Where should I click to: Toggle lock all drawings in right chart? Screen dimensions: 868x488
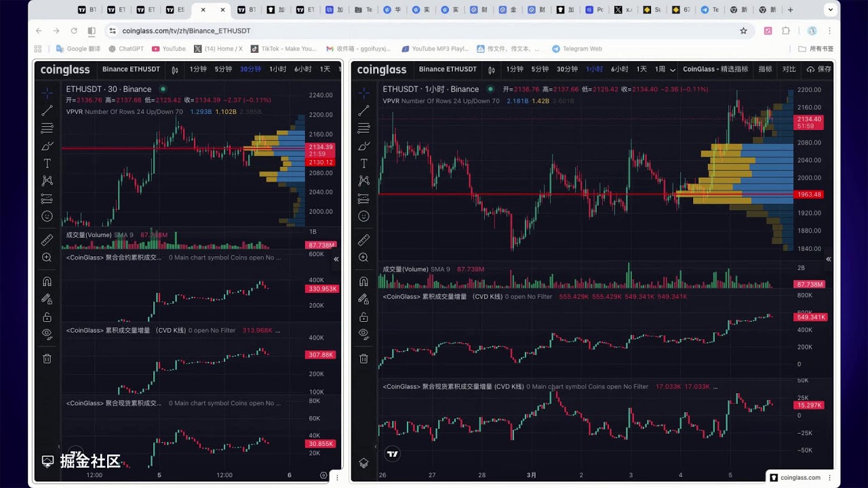click(x=363, y=317)
